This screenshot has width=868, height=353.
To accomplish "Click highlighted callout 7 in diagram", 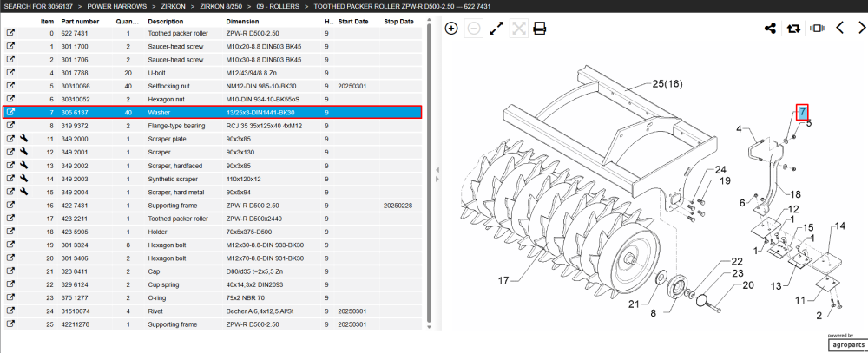I will (802, 112).
